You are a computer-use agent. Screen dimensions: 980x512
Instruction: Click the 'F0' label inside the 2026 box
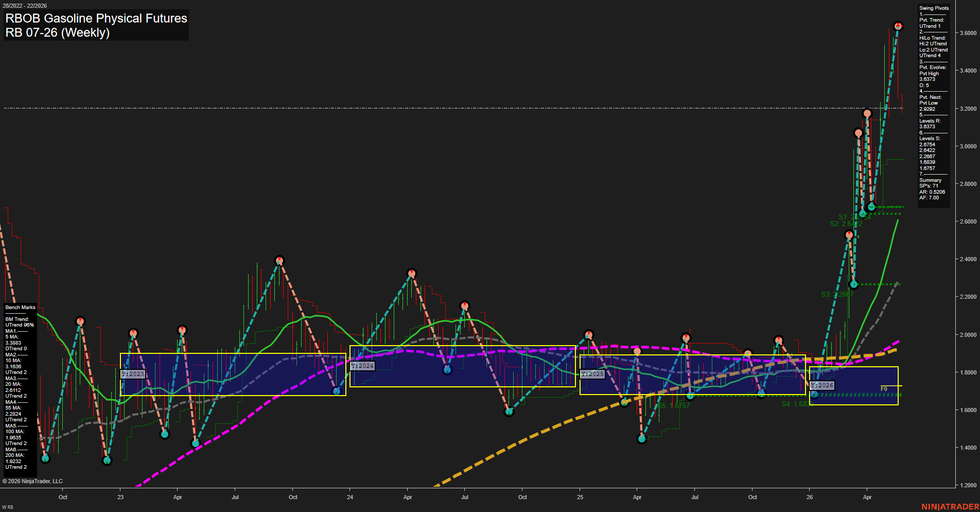pyautogui.click(x=884, y=389)
